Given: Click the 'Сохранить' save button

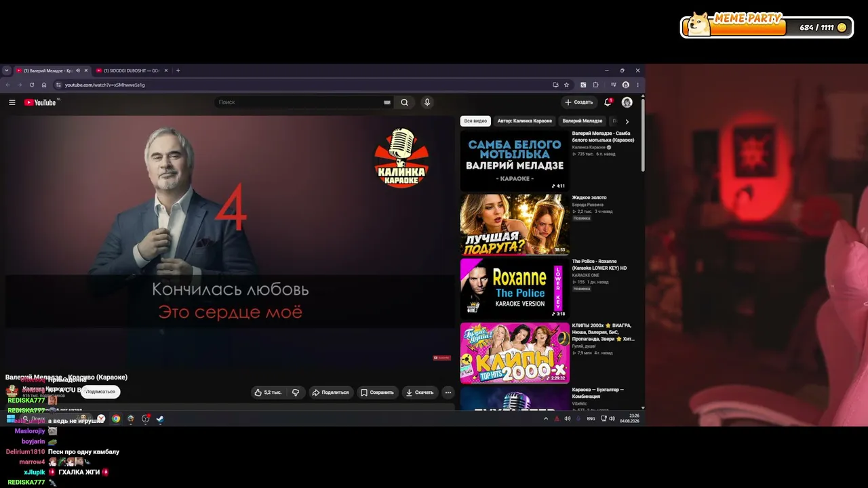Looking at the screenshot, I should [x=377, y=392].
